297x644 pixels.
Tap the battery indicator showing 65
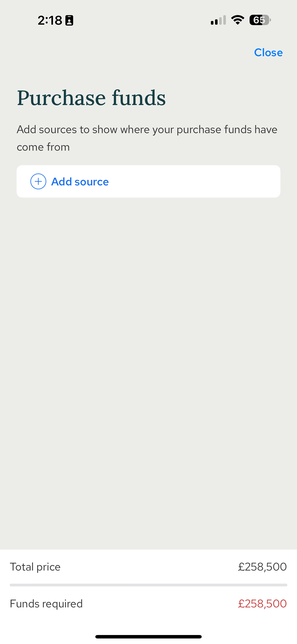tap(260, 20)
